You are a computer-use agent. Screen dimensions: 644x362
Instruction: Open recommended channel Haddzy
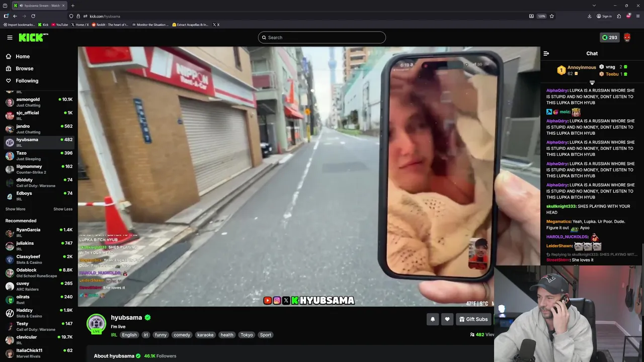click(39, 313)
